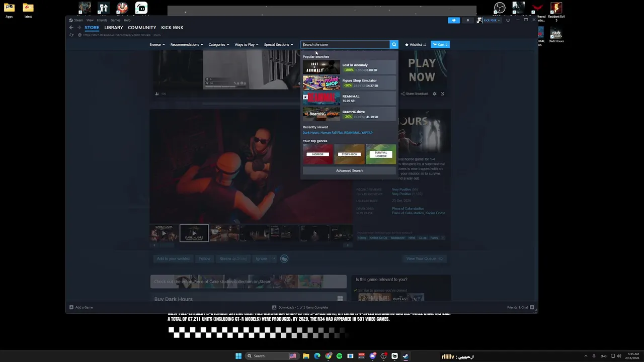Open Big Picture mode monitor icon
This screenshot has height=362, width=644.
click(x=508, y=20)
